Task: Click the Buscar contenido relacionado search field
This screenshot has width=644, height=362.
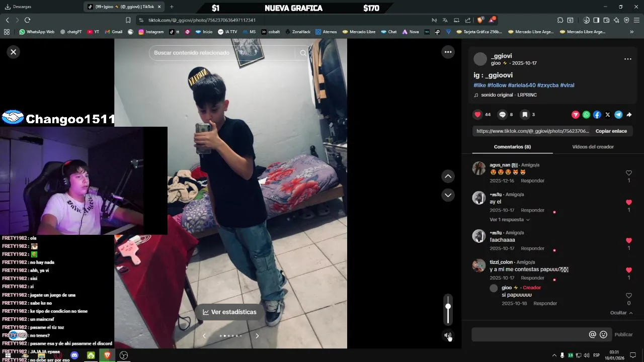Action: [221, 53]
